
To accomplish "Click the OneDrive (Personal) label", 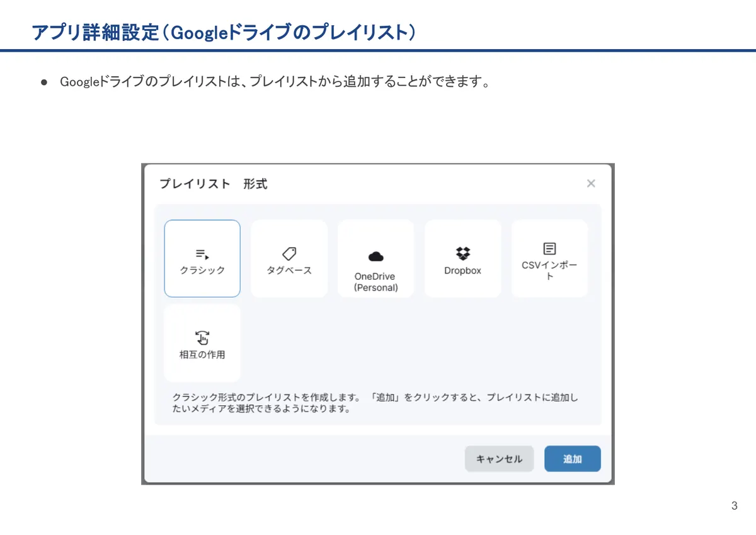I will [376, 282].
